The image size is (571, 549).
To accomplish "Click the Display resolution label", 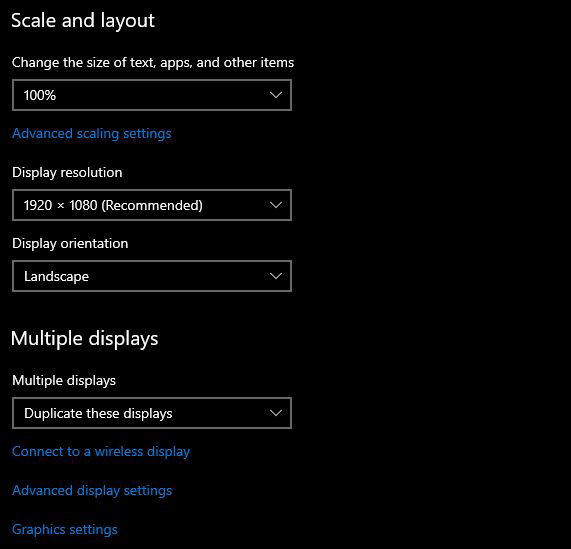I will [x=67, y=173].
